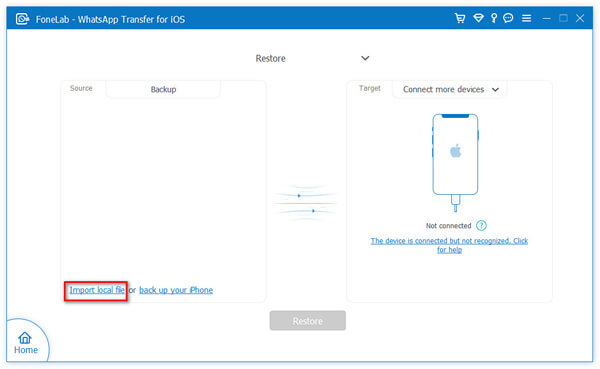600x369 pixels.
Task: Click the transfer arrows animation graphic
Action: [x=305, y=203]
